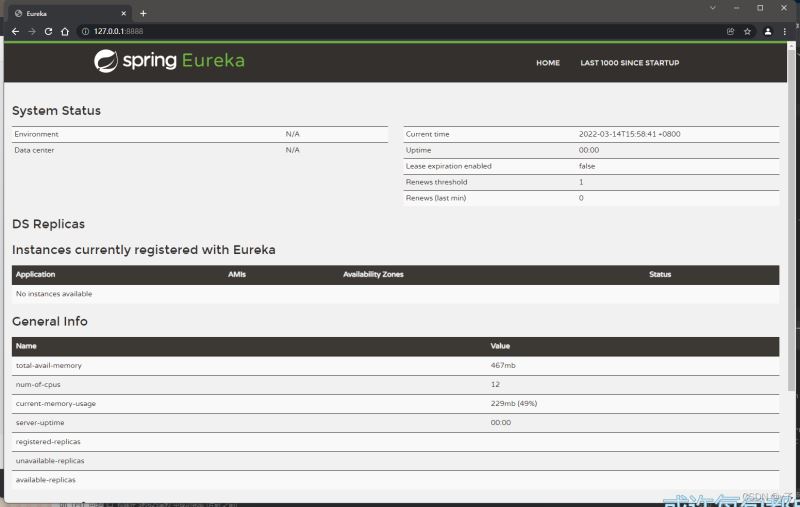The height and width of the screenshot is (507, 800).
Task: Go to the browser home page icon
Action: tap(65, 31)
